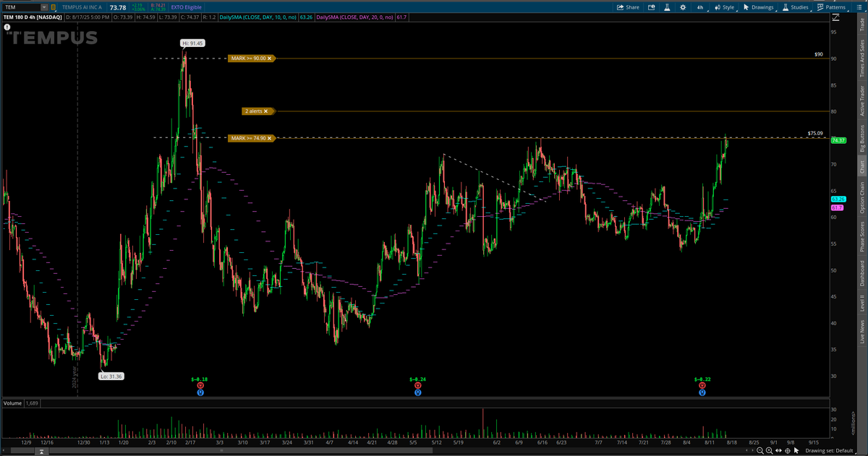Image resolution: width=868 pixels, height=456 pixels.
Task: Open the symbol selector dropdown arrow
Action: [x=44, y=7]
